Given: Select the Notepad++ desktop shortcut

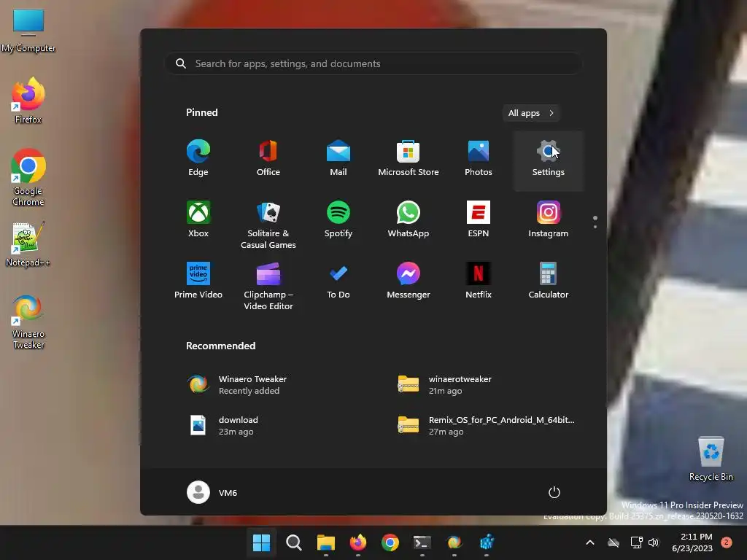Looking at the screenshot, I should [28, 244].
